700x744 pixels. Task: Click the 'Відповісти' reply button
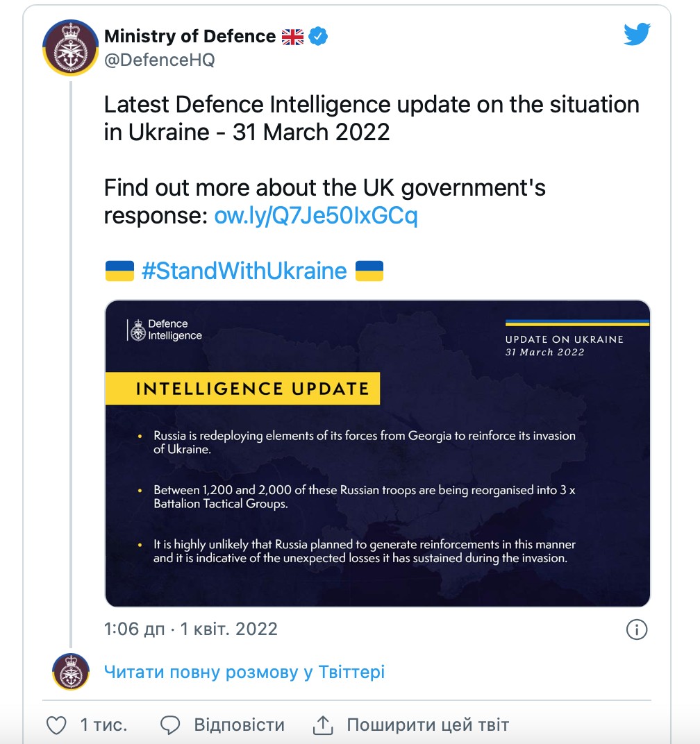(239, 725)
